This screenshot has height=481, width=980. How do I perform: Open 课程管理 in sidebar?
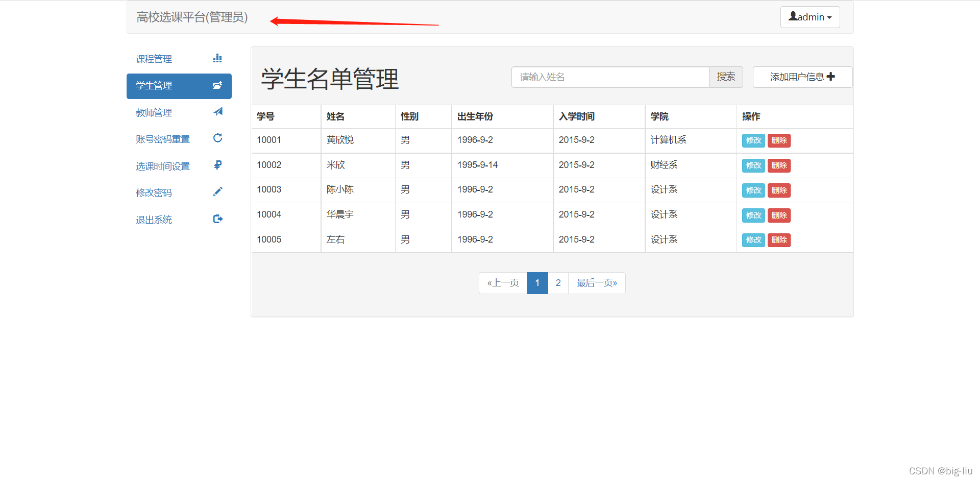pyautogui.click(x=179, y=59)
